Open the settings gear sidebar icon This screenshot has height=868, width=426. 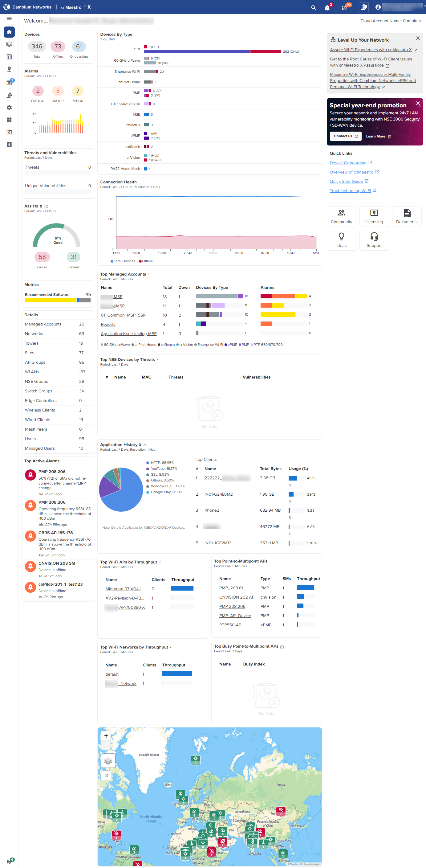tap(9, 108)
